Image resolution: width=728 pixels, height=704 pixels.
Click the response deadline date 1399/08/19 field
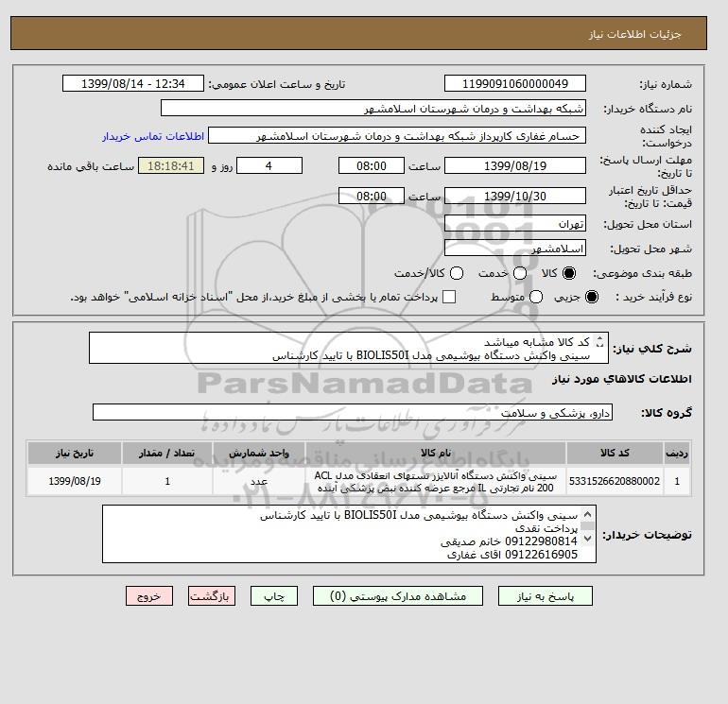point(515,165)
